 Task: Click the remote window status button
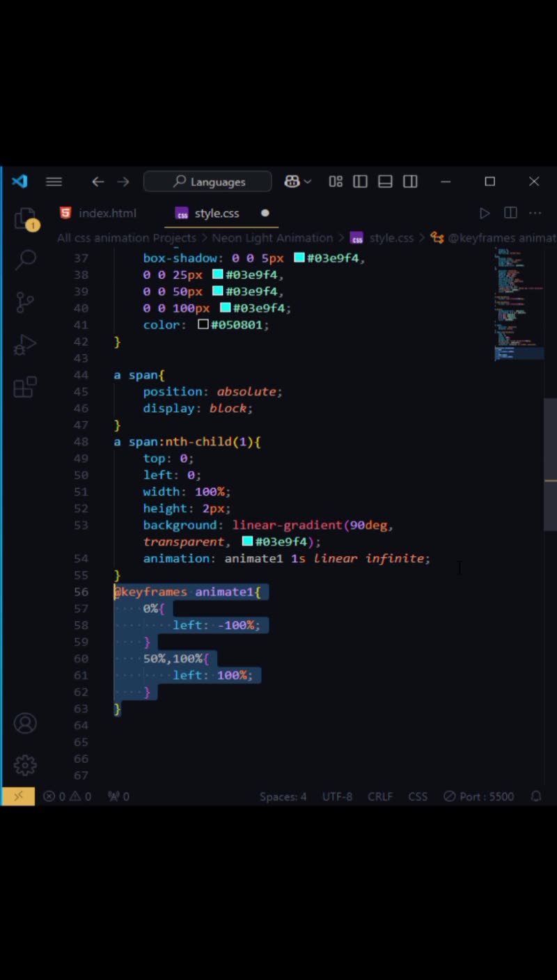[x=18, y=796]
